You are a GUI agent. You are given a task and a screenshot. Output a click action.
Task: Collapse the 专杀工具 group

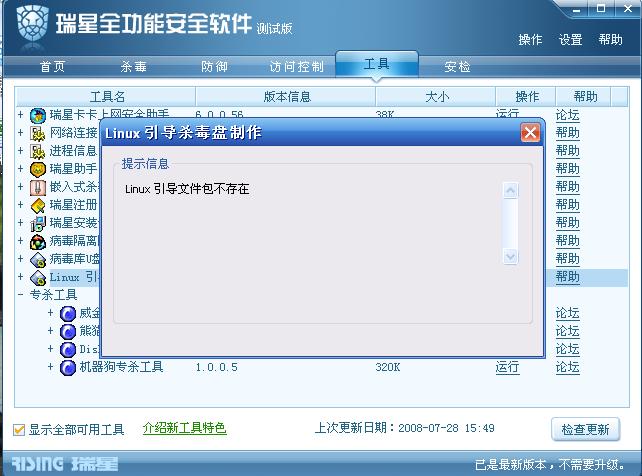pyautogui.click(x=20, y=294)
